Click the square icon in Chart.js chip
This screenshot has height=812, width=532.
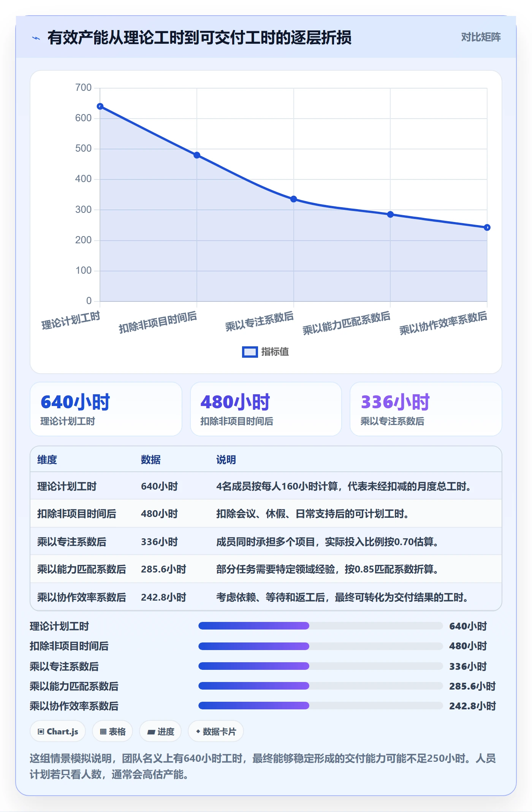[x=41, y=732]
